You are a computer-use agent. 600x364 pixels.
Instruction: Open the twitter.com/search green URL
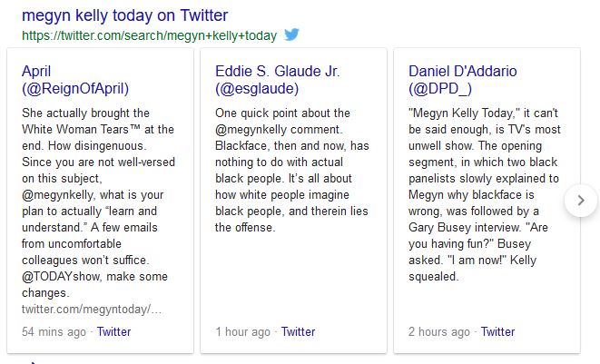(x=149, y=35)
